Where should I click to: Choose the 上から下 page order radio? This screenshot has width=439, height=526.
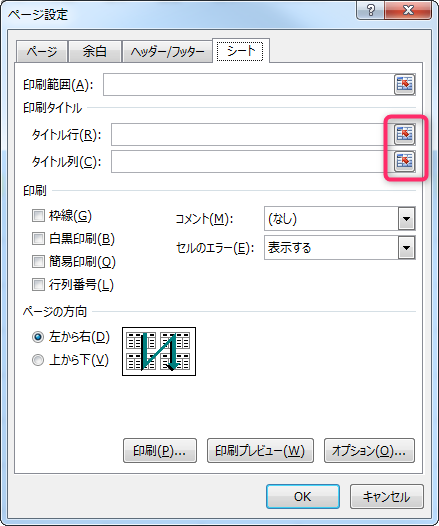[x=38, y=360]
